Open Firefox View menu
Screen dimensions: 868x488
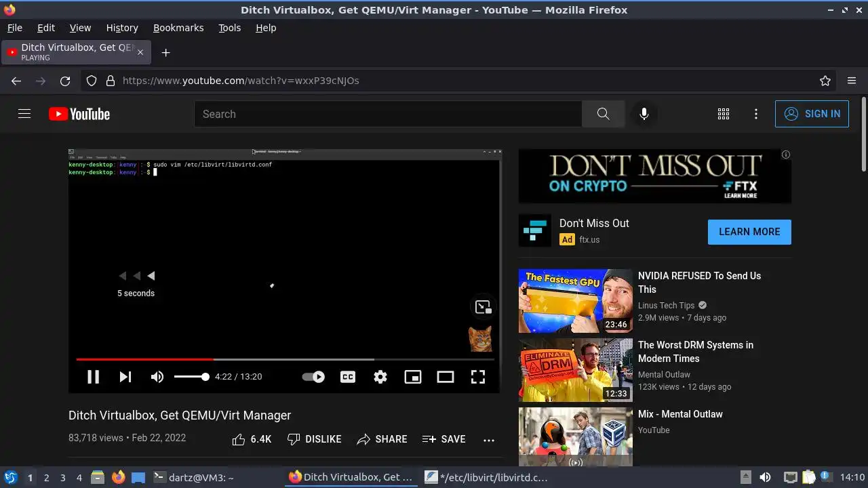click(80, 28)
